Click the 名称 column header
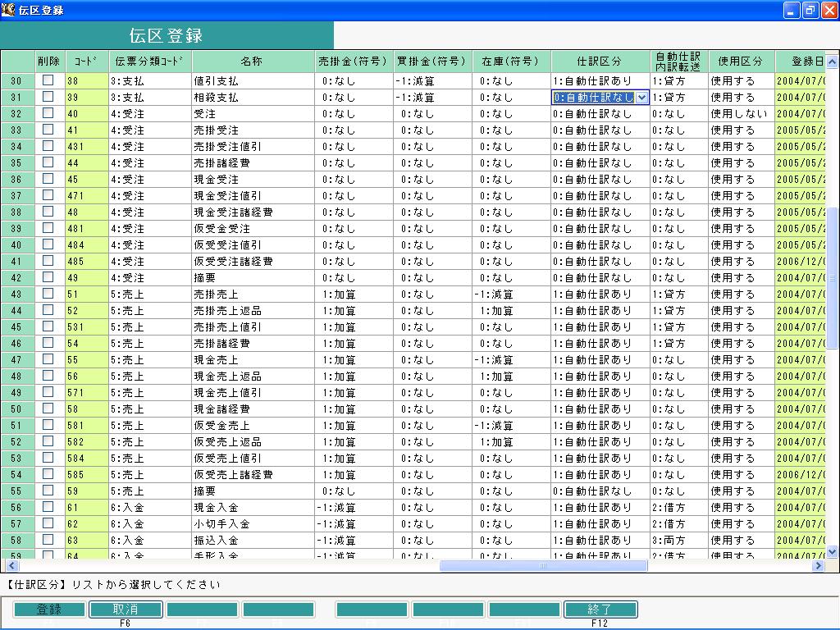Viewport: 840px width, 630px height. coord(253,61)
